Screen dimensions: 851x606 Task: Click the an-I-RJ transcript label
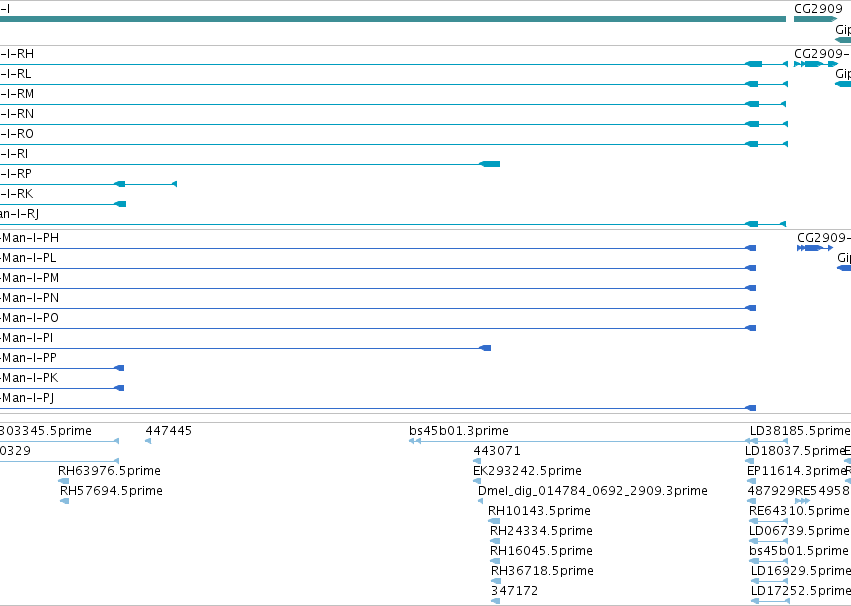coord(20,214)
